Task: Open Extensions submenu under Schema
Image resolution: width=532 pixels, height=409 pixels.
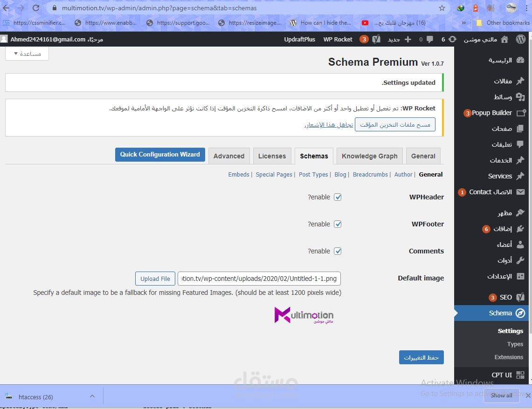Action: point(509,357)
